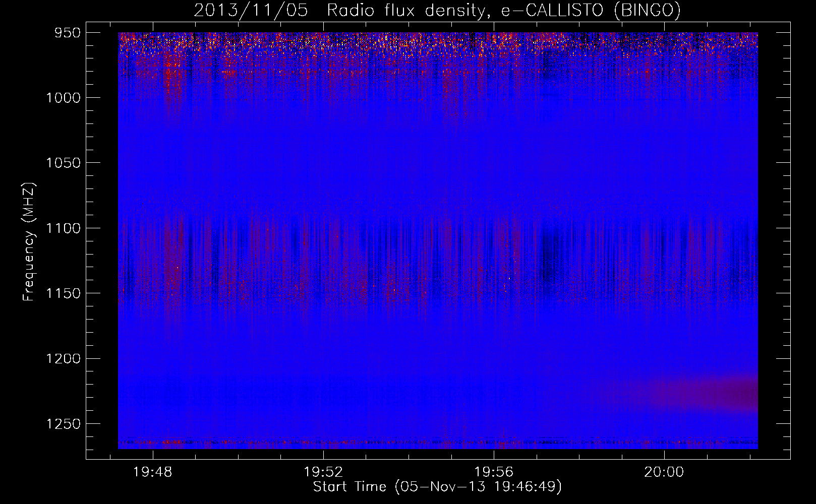This screenshot has height=504, width=816.
Task: Click the plot title '2013/11/05 Radio flux density'
Action: click(x=437, y=10)
